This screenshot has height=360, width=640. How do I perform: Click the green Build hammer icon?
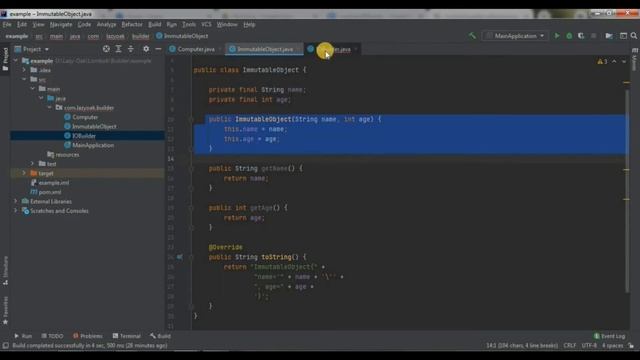472,36
